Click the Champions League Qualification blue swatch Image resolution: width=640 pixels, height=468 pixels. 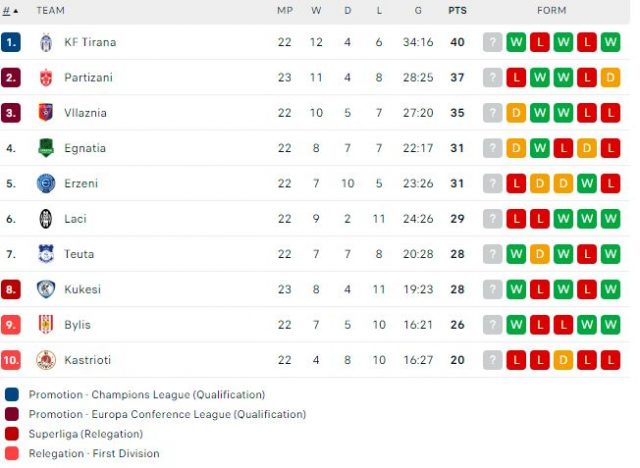pos(11,395)
